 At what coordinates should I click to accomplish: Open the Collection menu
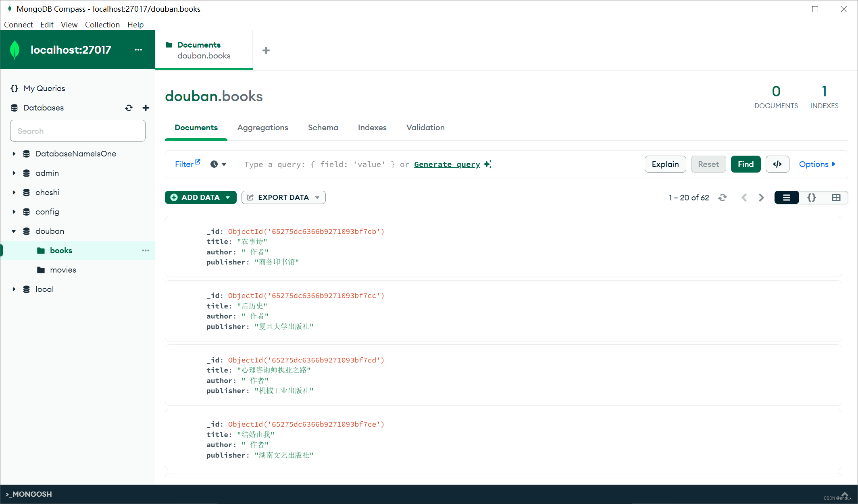(x=102, y=25)
